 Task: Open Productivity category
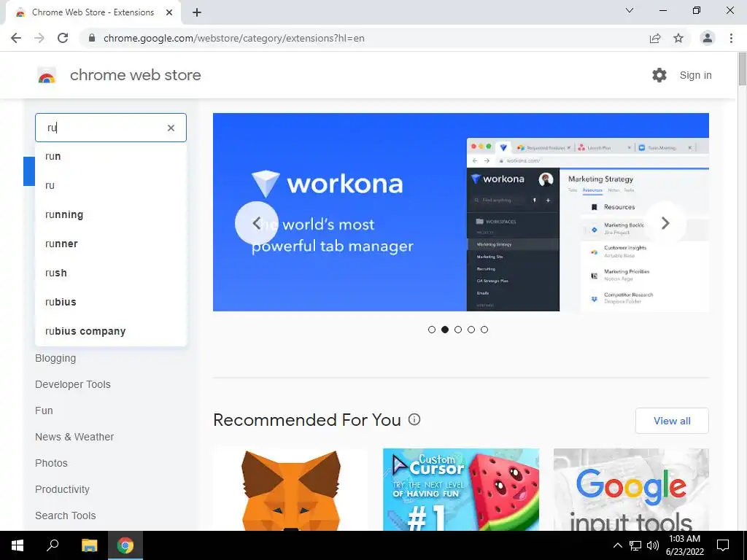click(62, 489)
